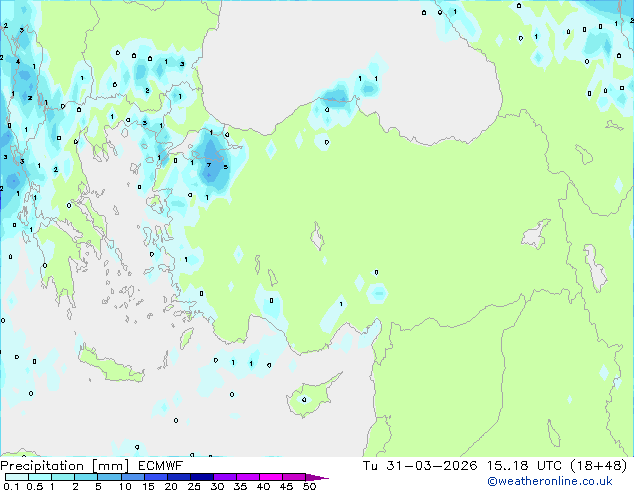Click legend scale label '15'
This screenshot has height=490, width=634.
148,486
